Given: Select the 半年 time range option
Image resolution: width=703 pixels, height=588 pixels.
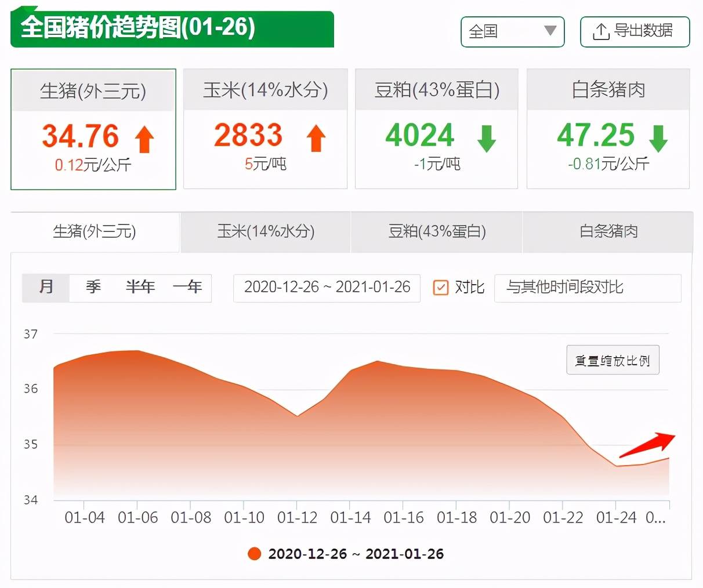Looking at the screenshot, I should [140, 287].
